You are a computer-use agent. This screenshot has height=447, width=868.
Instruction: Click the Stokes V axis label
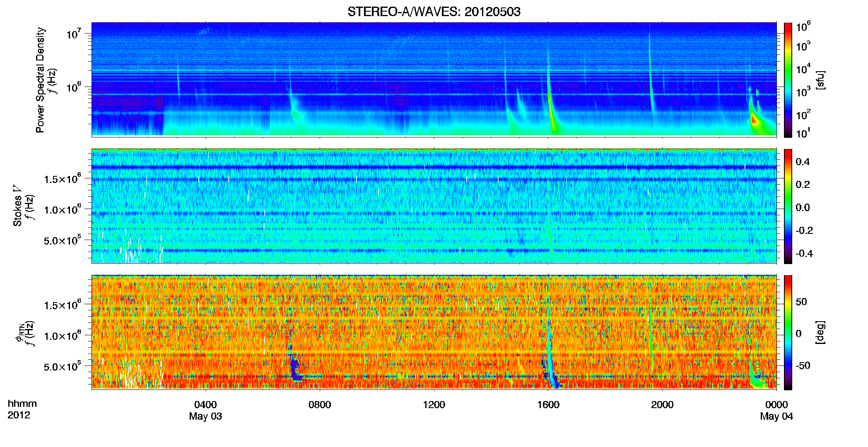(x=17, y=206)
